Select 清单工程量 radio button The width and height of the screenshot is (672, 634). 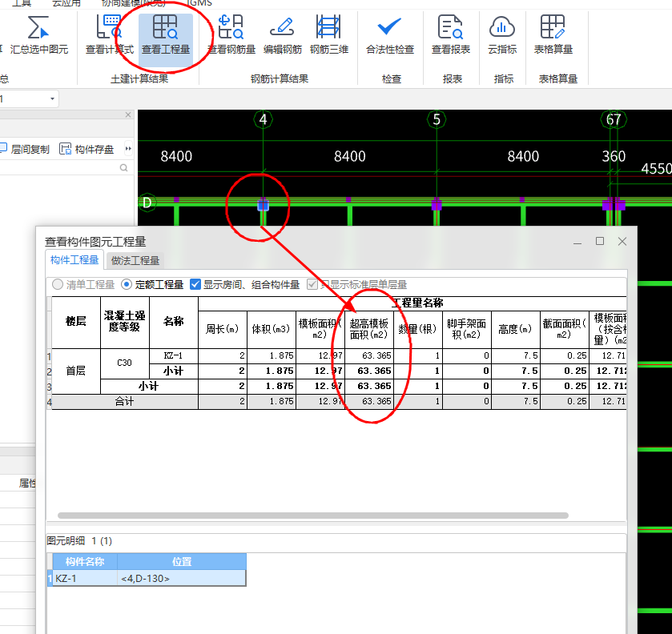pyautogui.click(x=58, y=284)
